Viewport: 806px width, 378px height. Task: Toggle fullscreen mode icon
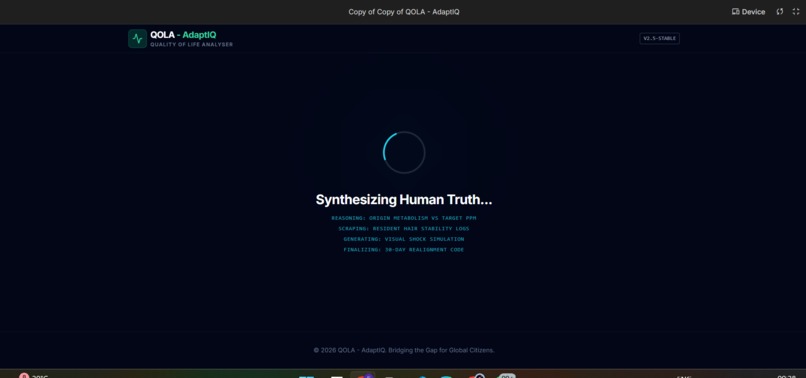click(796, 12)
